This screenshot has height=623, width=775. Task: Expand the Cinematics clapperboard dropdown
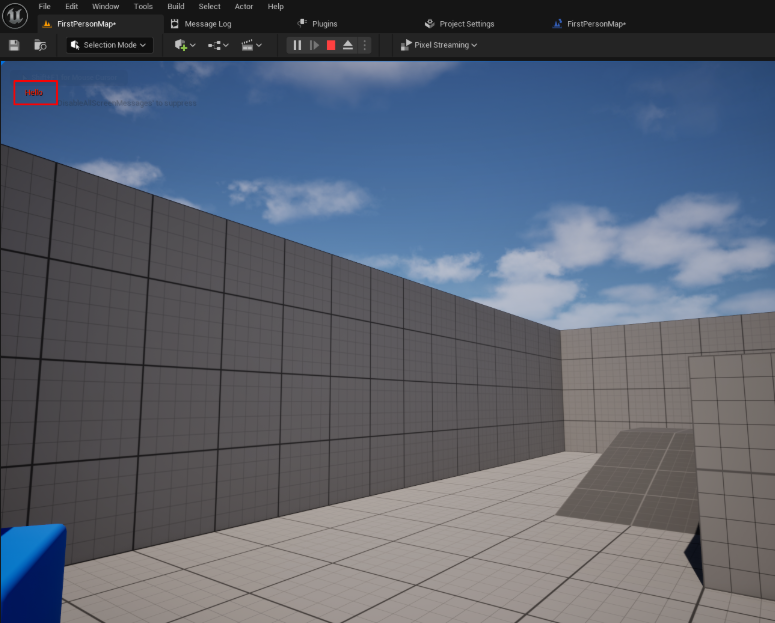pyautogui.click(x=252, y=45)
